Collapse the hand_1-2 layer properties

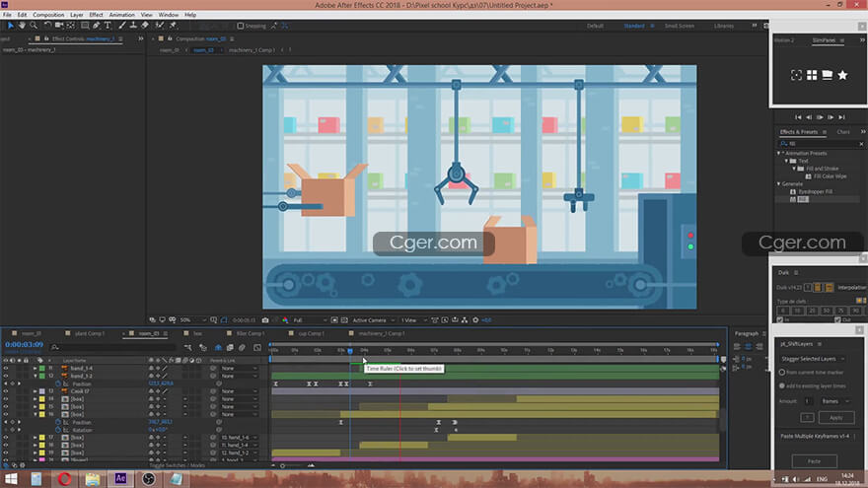point(36,376)
